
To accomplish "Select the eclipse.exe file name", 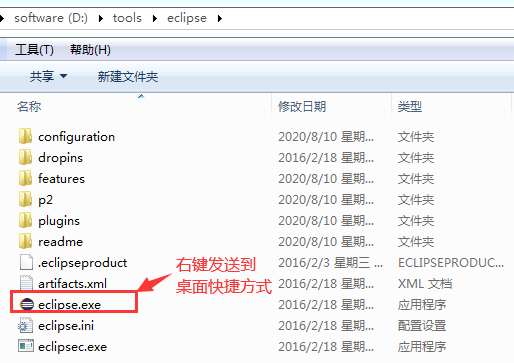I will point(69,305).
